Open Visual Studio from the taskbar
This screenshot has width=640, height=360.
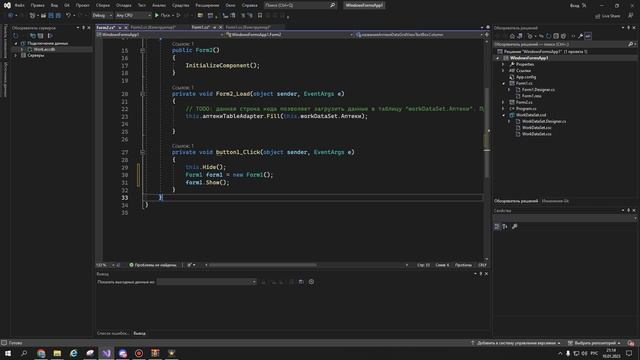[106, 353]
